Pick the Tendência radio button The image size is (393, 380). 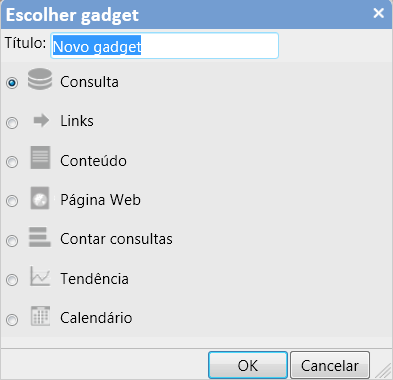[x=12, y=280]
